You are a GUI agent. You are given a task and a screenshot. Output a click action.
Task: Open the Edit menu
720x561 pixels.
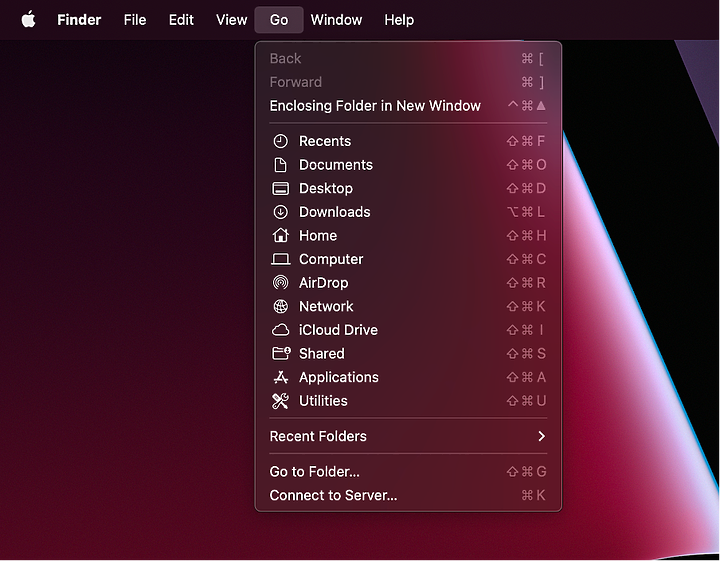pos(181,20)
